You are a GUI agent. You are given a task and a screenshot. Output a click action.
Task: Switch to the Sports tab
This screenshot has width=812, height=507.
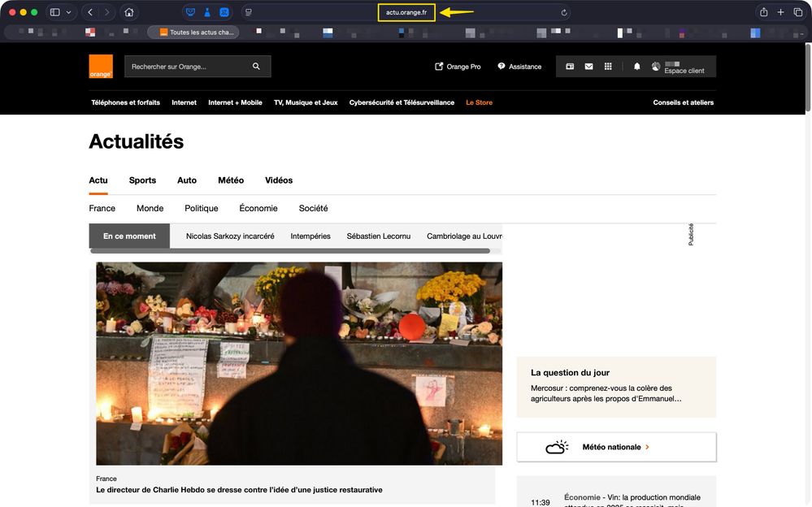142,180
